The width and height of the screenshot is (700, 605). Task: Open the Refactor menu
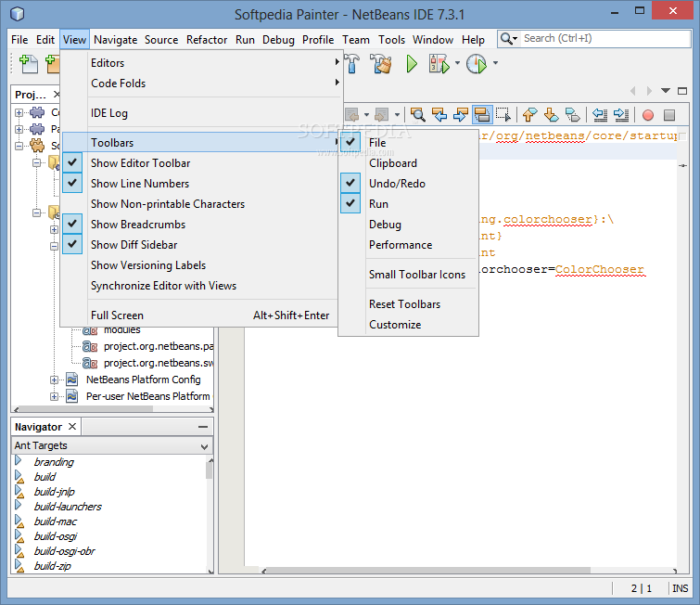[x=207, y=40]
